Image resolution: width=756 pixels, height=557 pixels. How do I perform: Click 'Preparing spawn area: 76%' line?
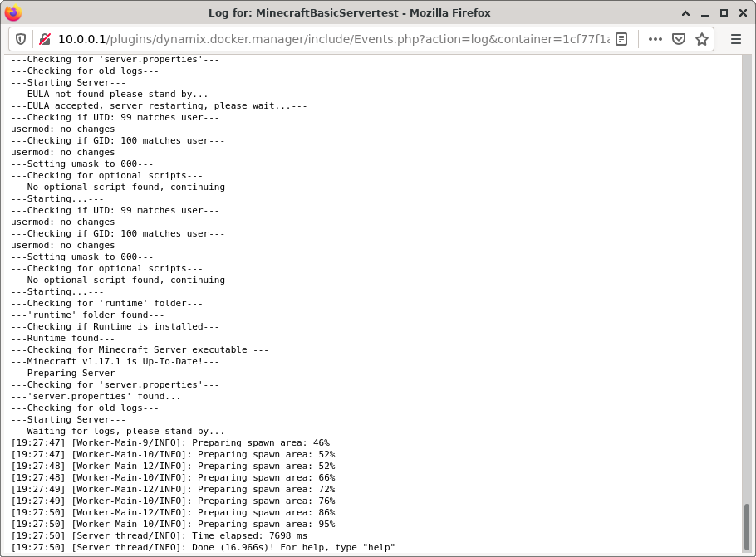[173, 501]
